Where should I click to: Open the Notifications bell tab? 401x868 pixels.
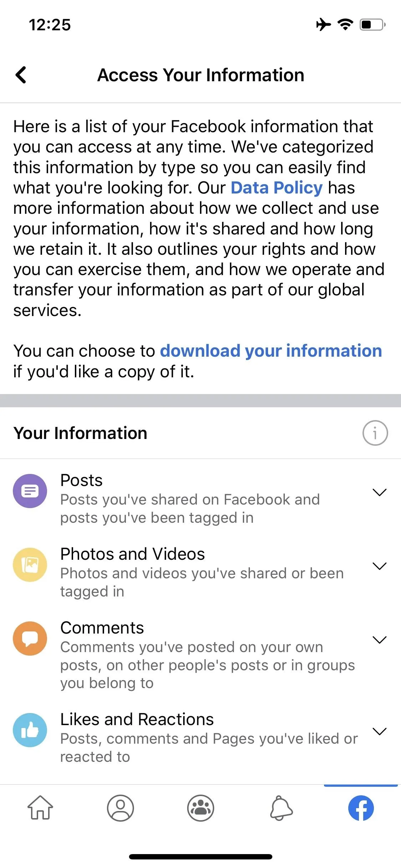click(281, 808)
